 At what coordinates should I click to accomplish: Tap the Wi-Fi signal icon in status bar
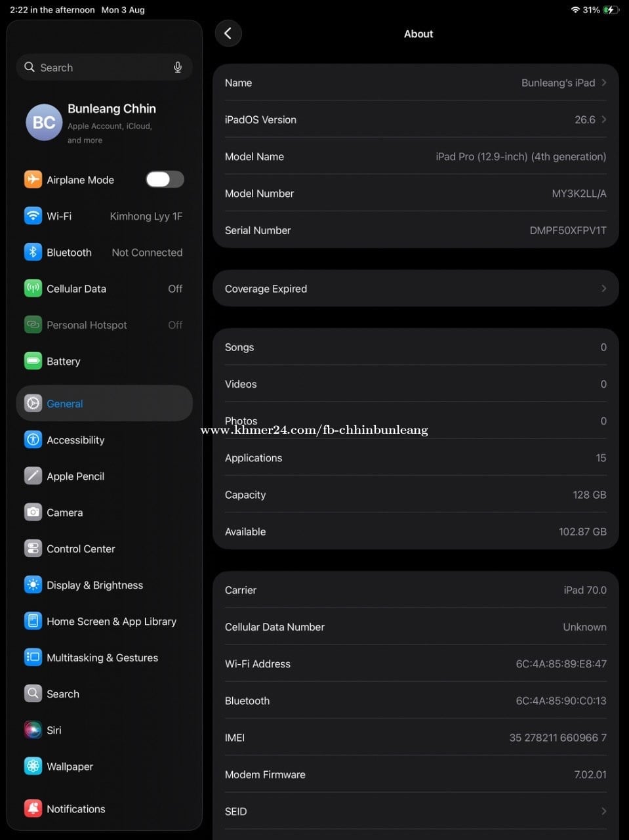coord(575,10)
